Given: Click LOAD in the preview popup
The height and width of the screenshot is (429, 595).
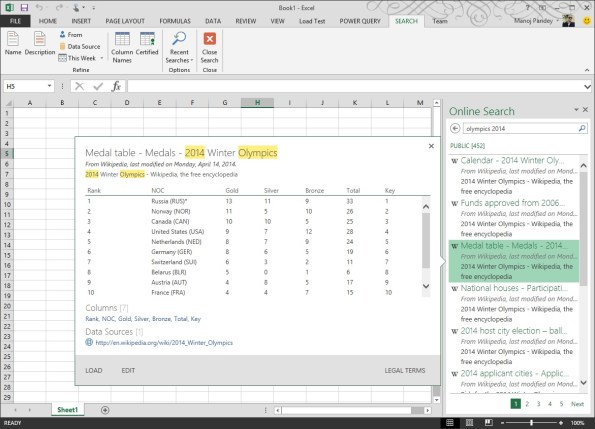Looking at the screenshot, I should coord(94,371).
